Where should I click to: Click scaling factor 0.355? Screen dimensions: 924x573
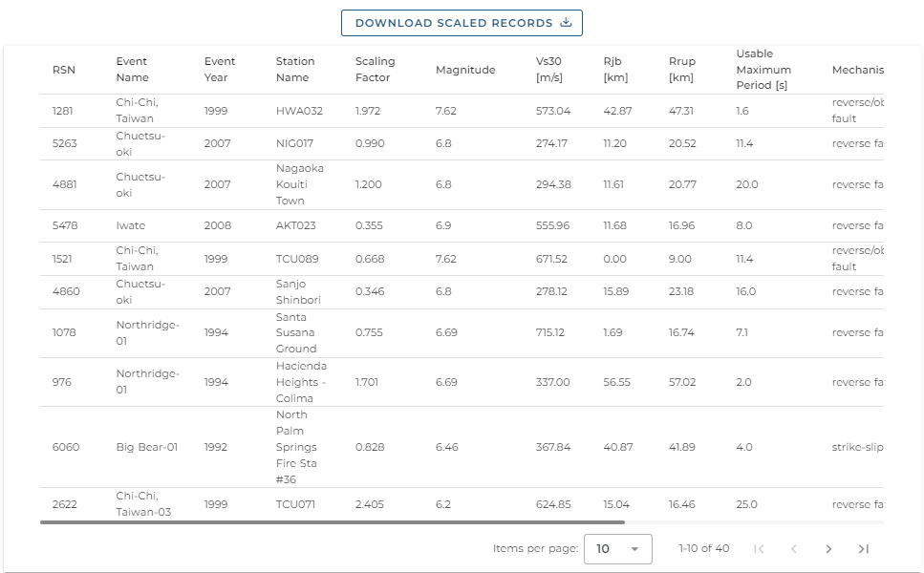[x=369, y=225]
